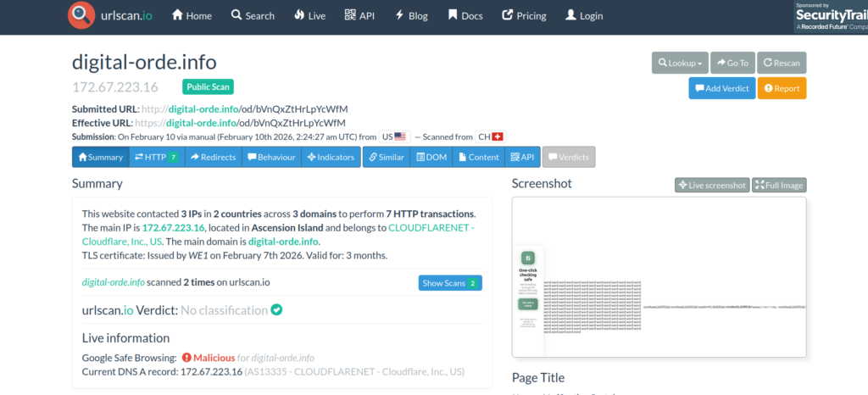This screenshot has width=868, height=395.
Task: Open the 172.67.223.16 main IP link
Action: [173, 228]
